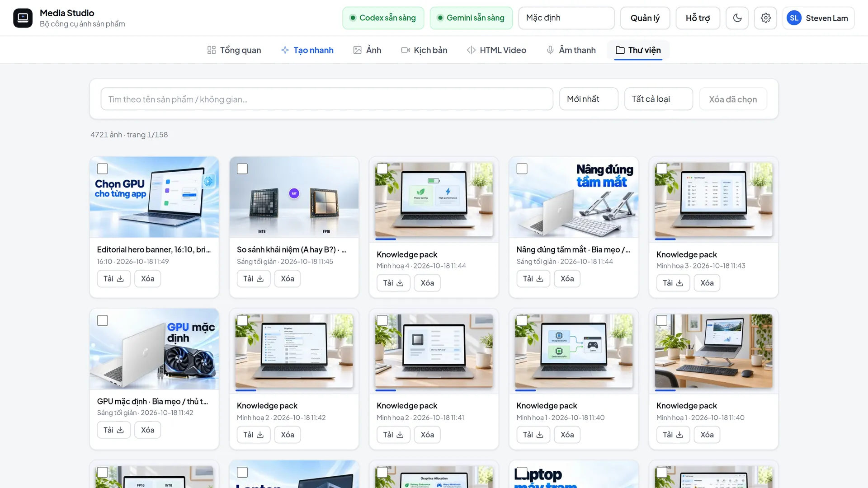Select the Knowledge pack Minh hoạ 3 checkbox

662,169
